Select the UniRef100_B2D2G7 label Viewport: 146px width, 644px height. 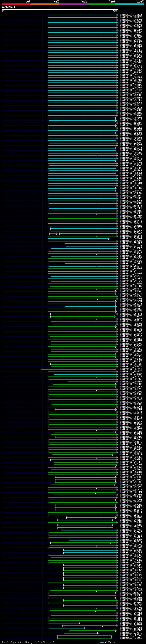pyautogui.click(x=131, y=231)
